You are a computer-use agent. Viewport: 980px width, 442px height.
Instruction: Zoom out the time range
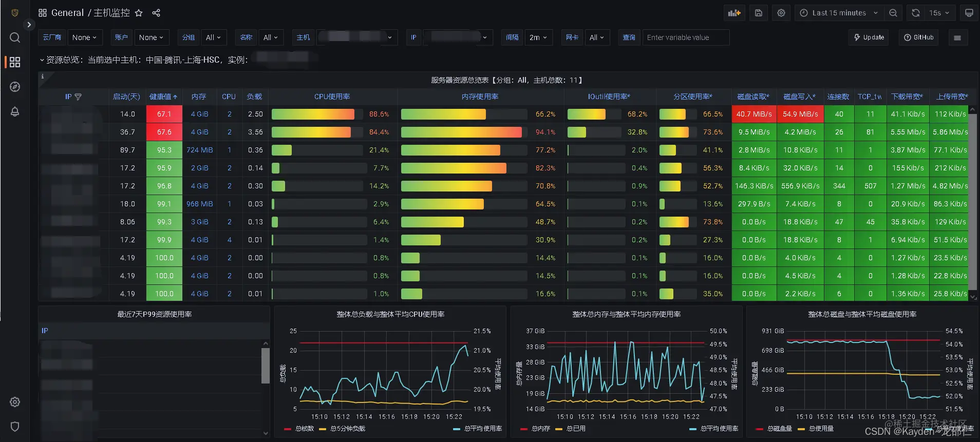[893, 13]
